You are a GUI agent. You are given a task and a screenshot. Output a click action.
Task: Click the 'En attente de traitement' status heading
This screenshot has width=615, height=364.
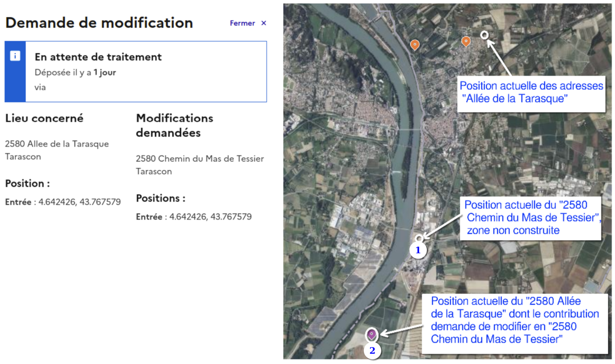[98, 57]
